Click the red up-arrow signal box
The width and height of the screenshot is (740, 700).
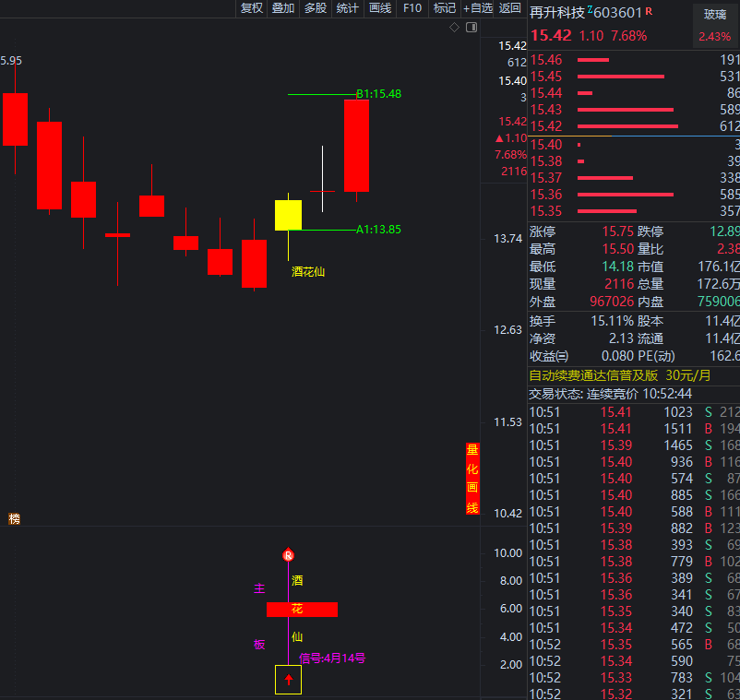tap(288, 680)
